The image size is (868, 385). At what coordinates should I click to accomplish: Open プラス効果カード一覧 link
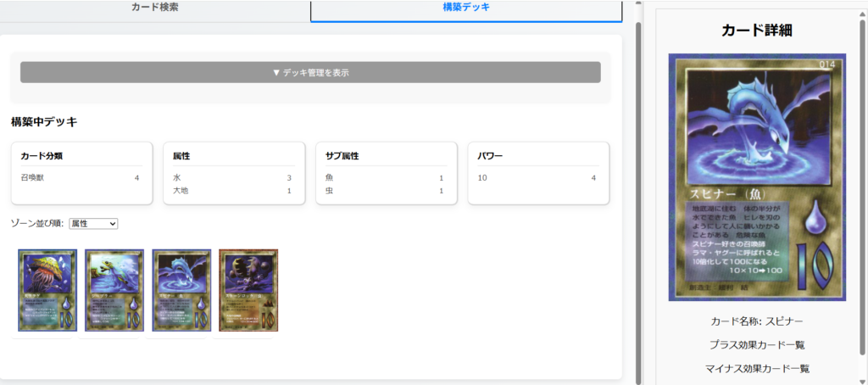[756, 345]
